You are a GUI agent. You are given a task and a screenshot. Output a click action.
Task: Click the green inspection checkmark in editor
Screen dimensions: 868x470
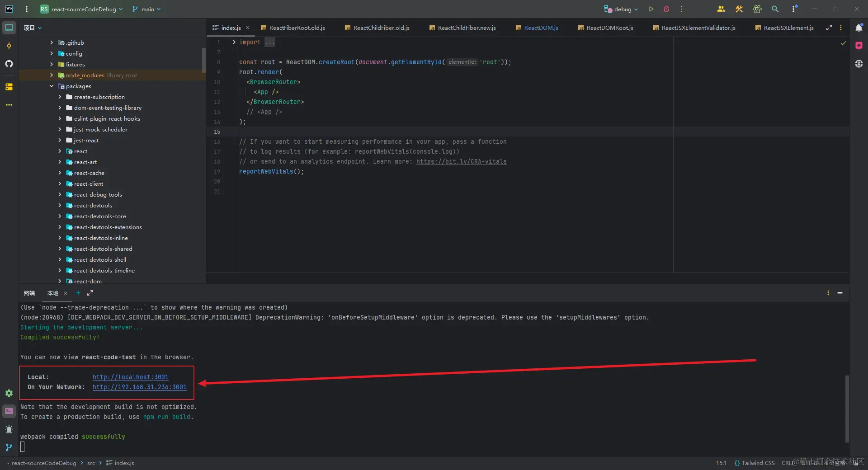[844, 43]
